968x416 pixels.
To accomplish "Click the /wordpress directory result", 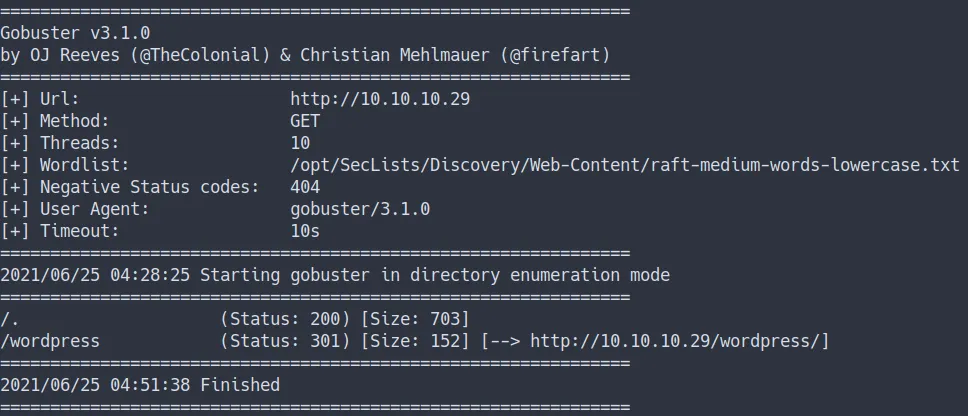I will click(50, 341).
